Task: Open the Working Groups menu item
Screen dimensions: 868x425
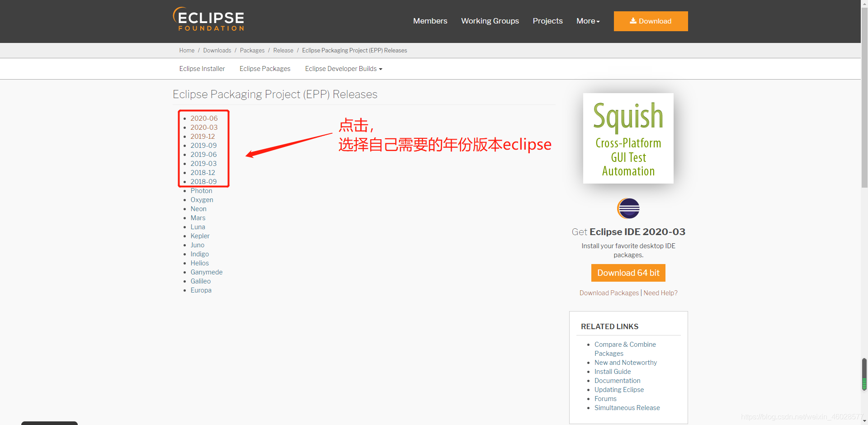Action: tap(490, 21)
